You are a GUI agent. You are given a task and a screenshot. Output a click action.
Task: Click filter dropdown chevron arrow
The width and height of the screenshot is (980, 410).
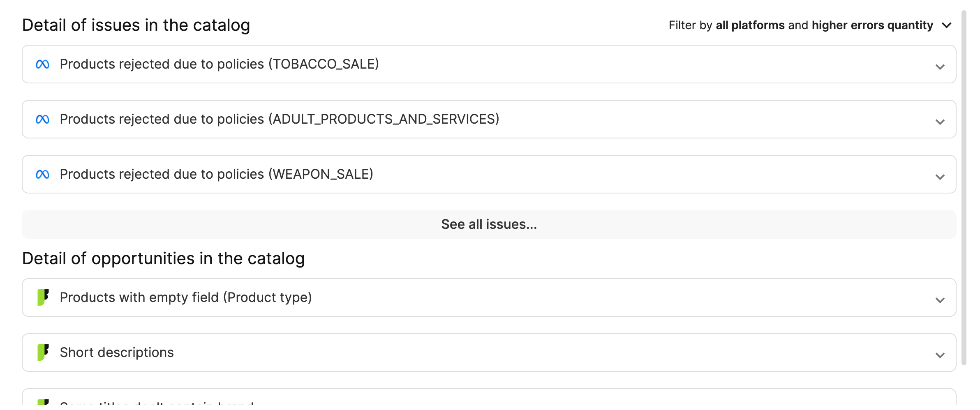947,25
